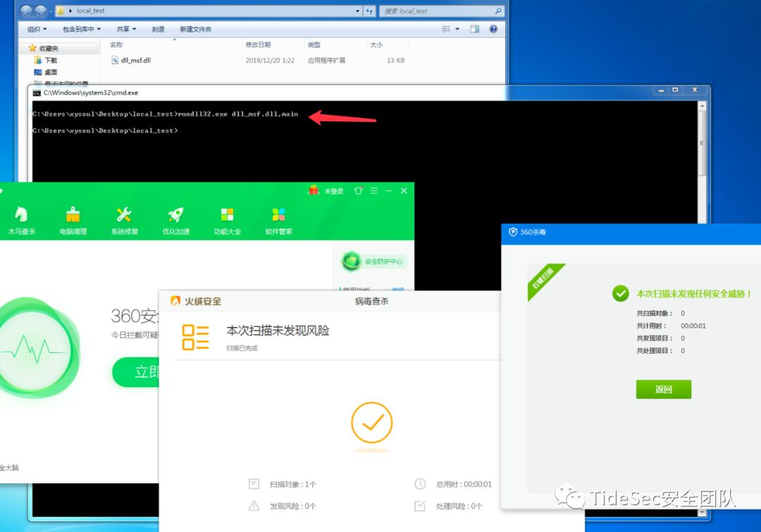
Task: Click the green 立即 checkup button
Action: point(136,372)
